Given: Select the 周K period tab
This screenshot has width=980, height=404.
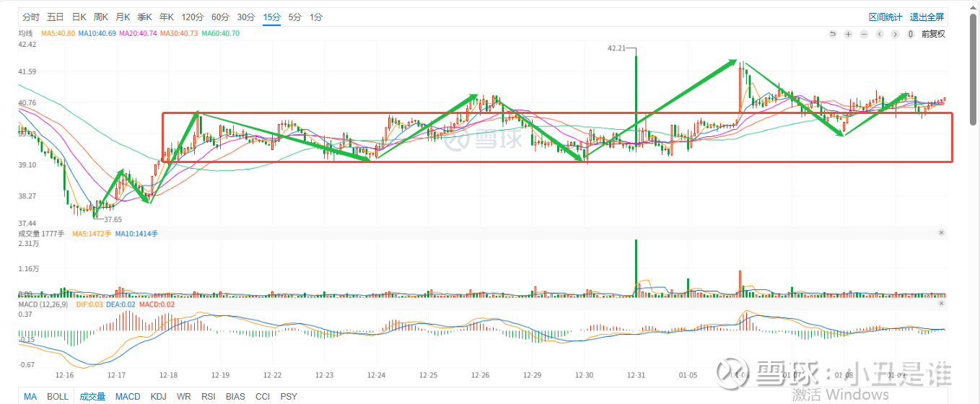Looking at the screenshot, I should [101, 17].
